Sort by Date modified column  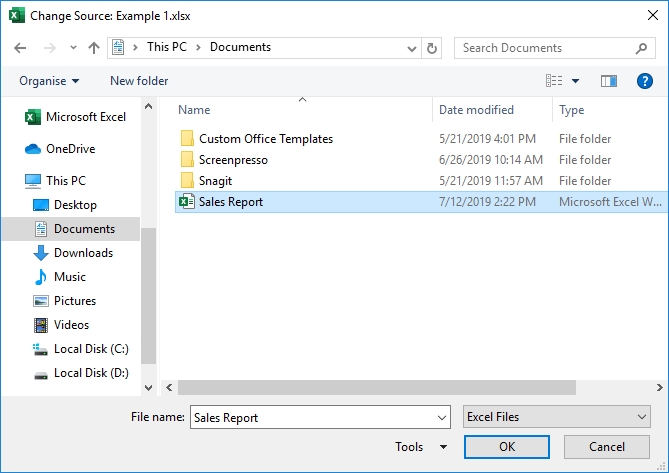[476, 110]
